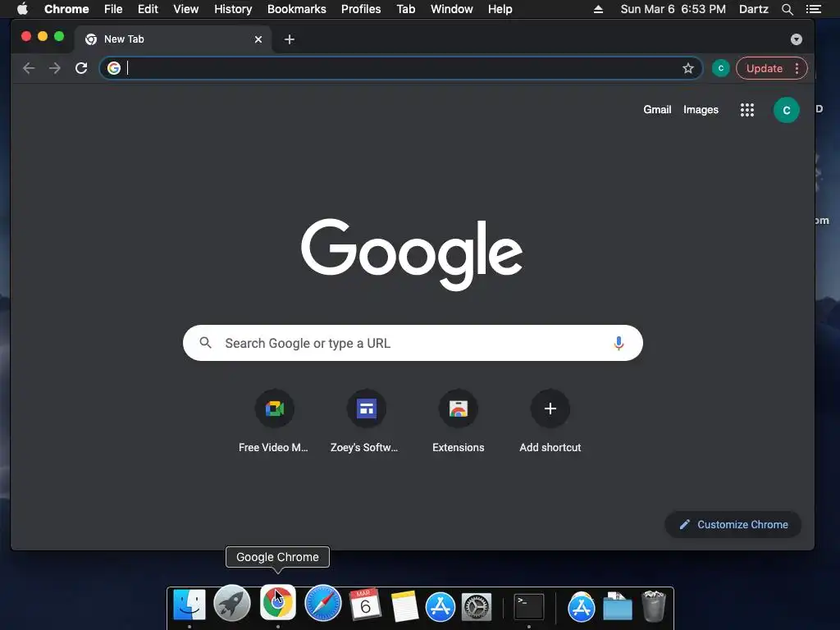Open the Trash in the Dock
The width and height of the screenshot is (840, 630).
(653, 606)
